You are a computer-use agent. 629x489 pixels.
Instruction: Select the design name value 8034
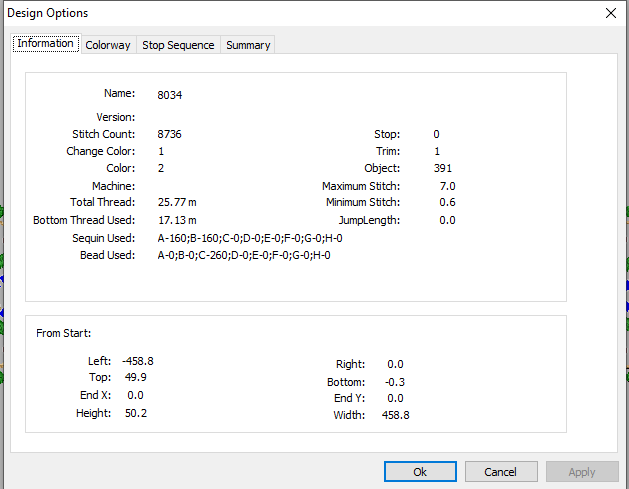coord(170,95)
